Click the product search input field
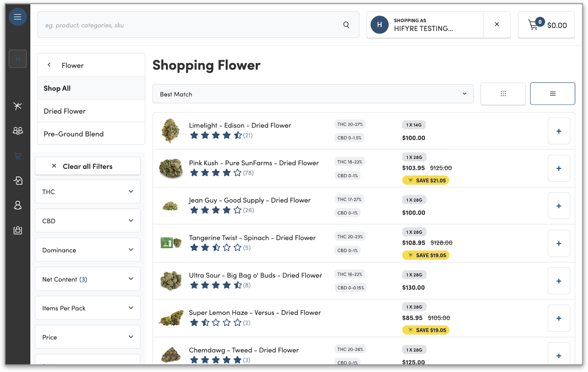This screenshot has width=588, height=372. (x=191, y=25)
